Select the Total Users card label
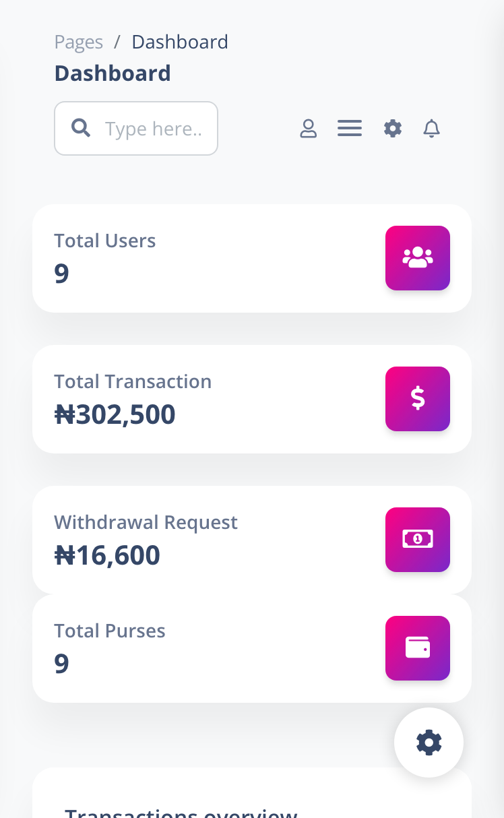This screenshot has width=504, height=818. (x=105, y=241)
